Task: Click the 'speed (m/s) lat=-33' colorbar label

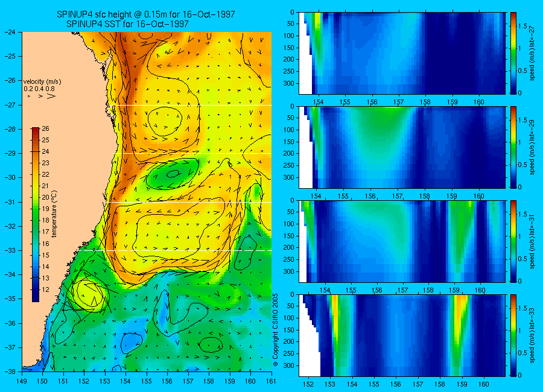Action: click(x=532, y=335)
